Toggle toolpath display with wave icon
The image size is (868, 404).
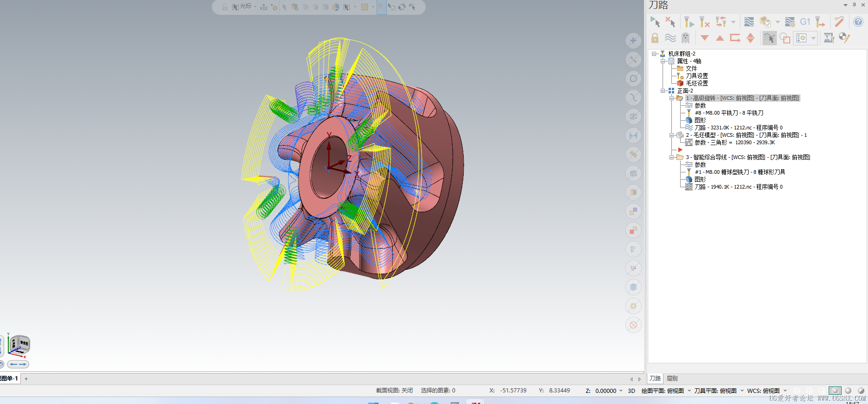[x=670, y=38]
